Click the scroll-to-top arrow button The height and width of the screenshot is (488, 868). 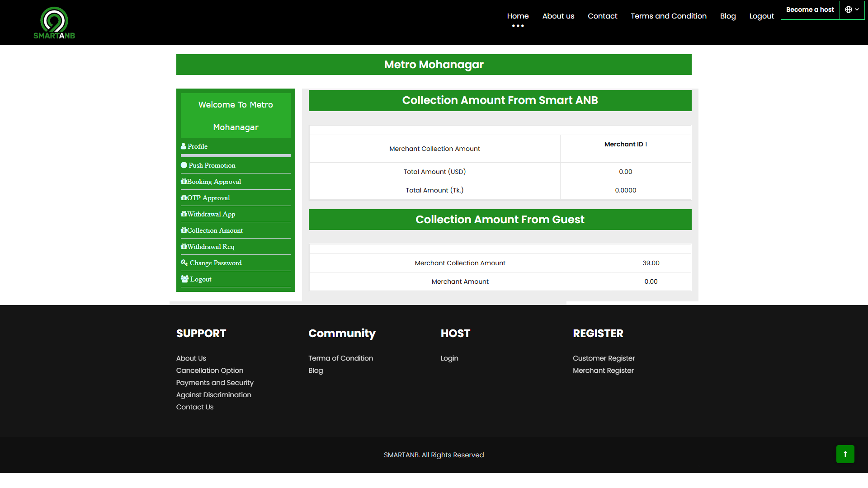pyautogui.click(x=845, y=454)
